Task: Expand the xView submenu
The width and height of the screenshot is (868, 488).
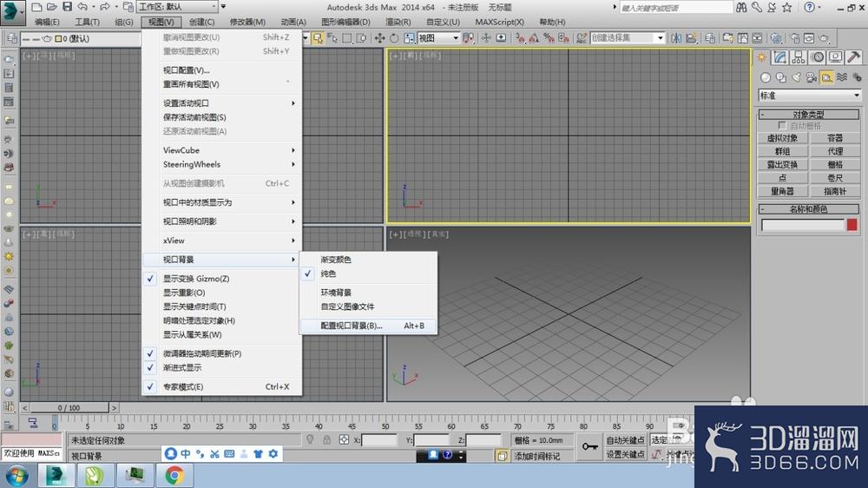Action: click(x=221, y=241)
